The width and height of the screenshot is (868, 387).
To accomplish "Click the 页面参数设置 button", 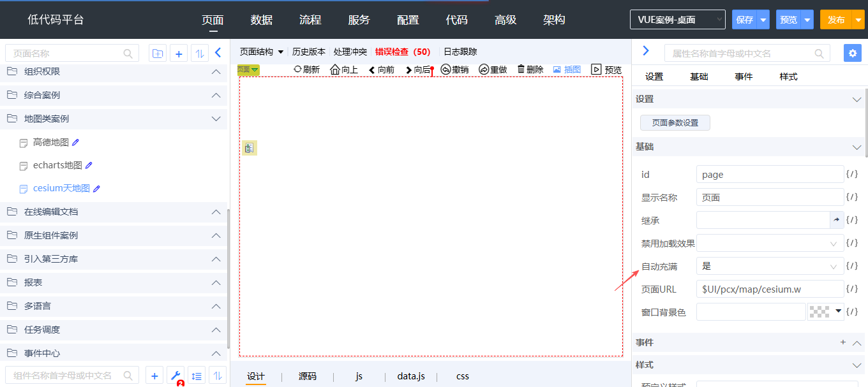I will 675,123.
